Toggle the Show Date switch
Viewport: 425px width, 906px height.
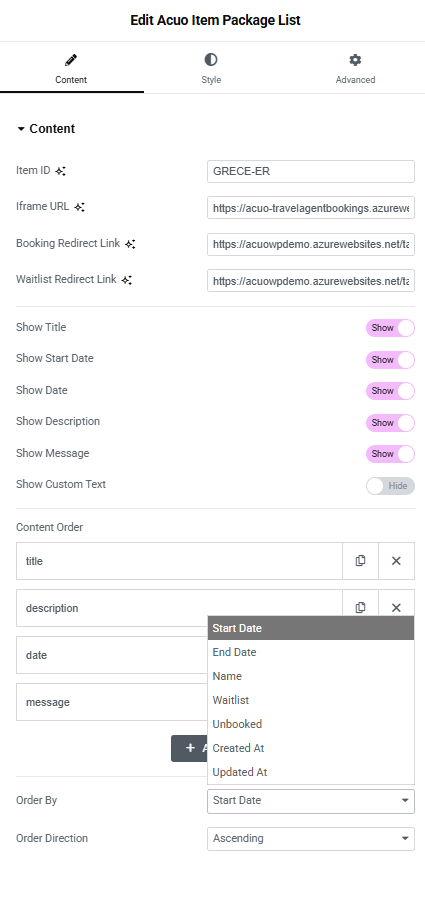[x=390, y=391]
